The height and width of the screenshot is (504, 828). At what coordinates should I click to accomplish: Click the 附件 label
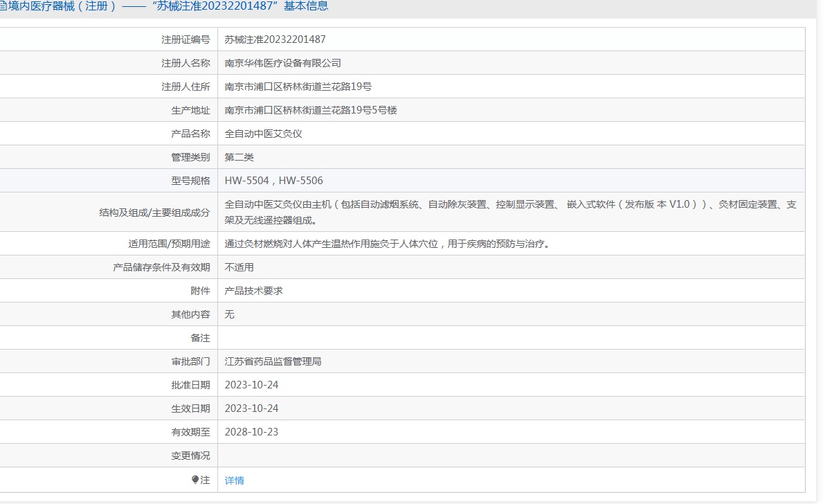tap(200, 291)
